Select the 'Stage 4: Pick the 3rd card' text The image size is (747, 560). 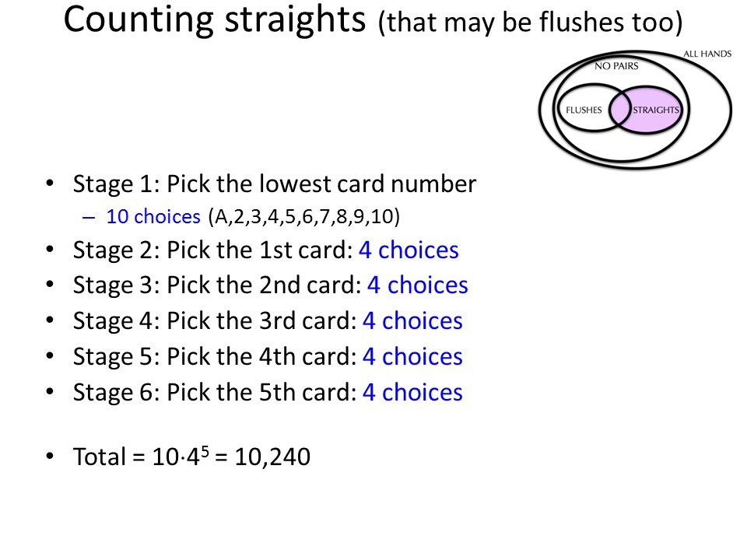point(215,321)
